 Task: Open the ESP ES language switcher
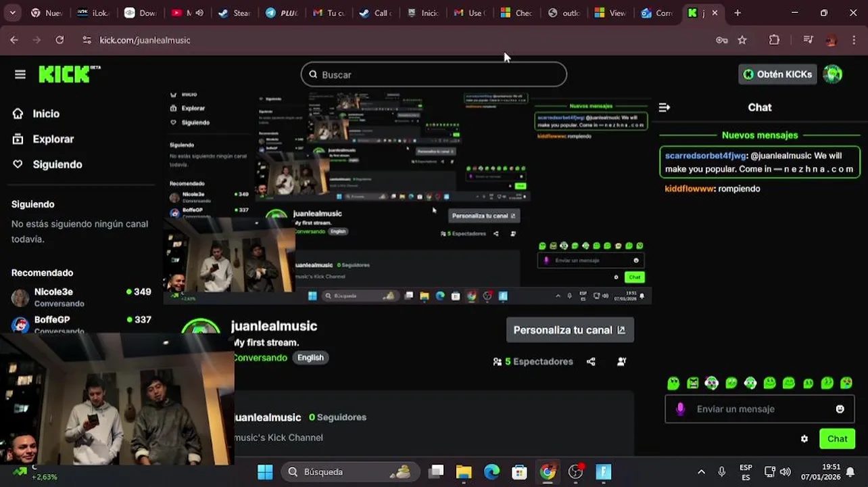746,471
